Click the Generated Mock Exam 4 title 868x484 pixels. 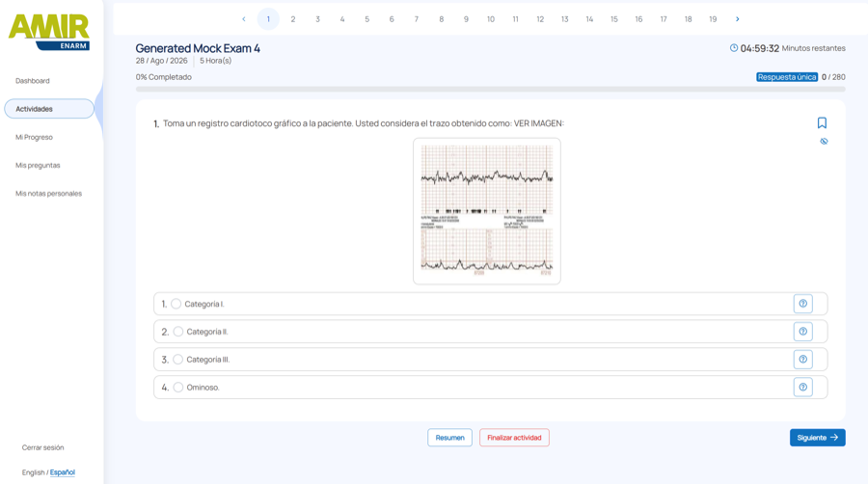pos(198,48)
